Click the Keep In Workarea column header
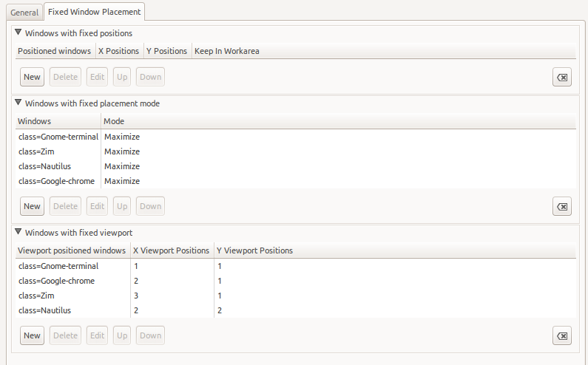Viewport: 588px width, 365px height. click(x=226, y=51)
